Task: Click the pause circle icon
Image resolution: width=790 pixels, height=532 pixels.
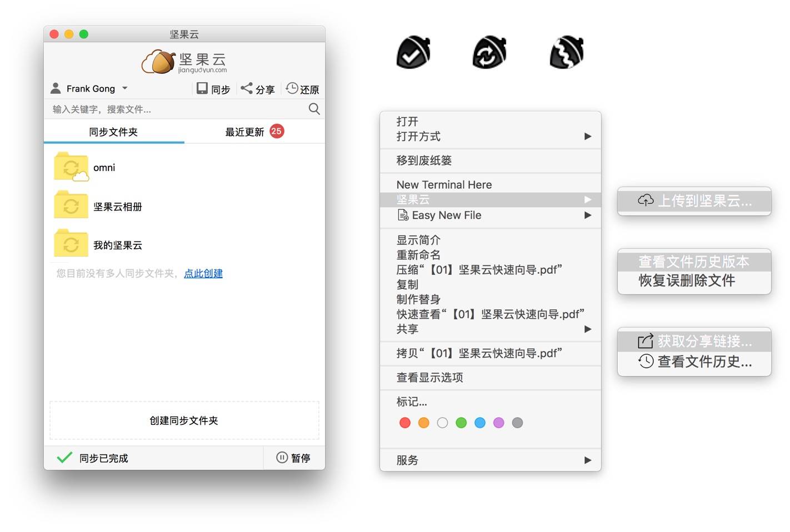Action: [282, 457]
